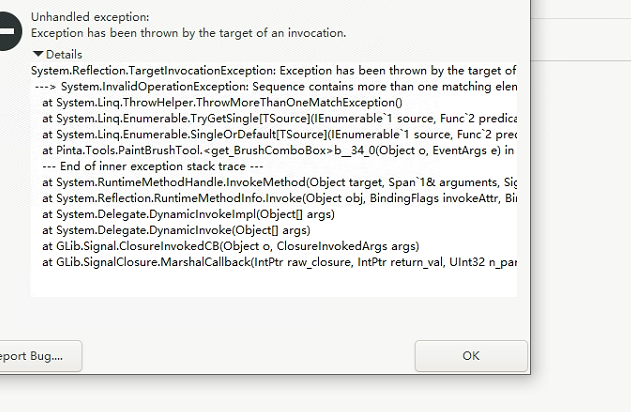
Task: Click the RuntimeMethodHandle.InvokeMethod stack line
Action: pyautogui.click(x=279, y=182)
